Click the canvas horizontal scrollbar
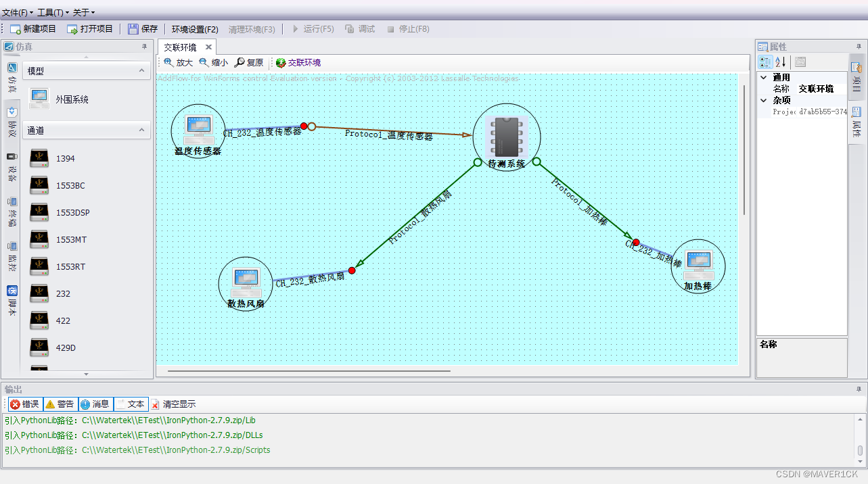 tap(309, 370)
